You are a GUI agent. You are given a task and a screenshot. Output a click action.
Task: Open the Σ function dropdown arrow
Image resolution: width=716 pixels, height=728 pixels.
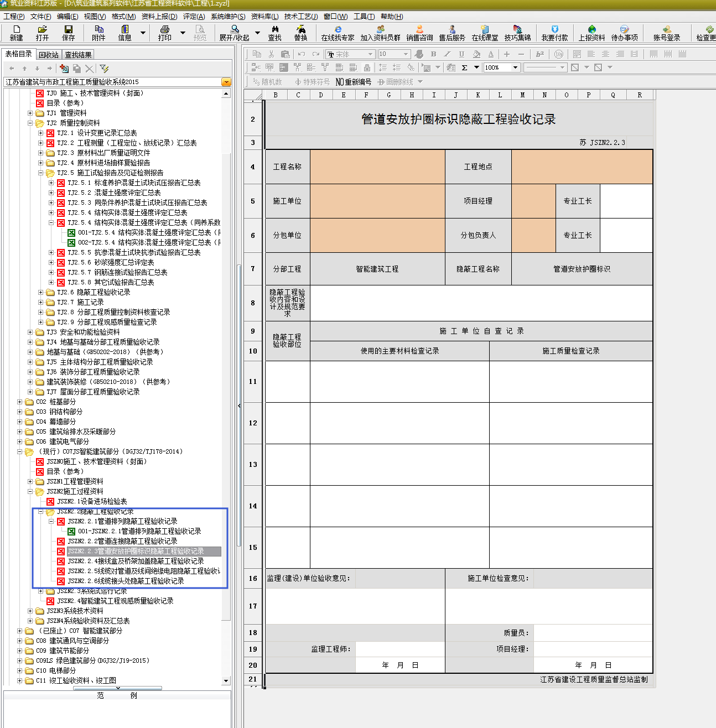[476, 67]
